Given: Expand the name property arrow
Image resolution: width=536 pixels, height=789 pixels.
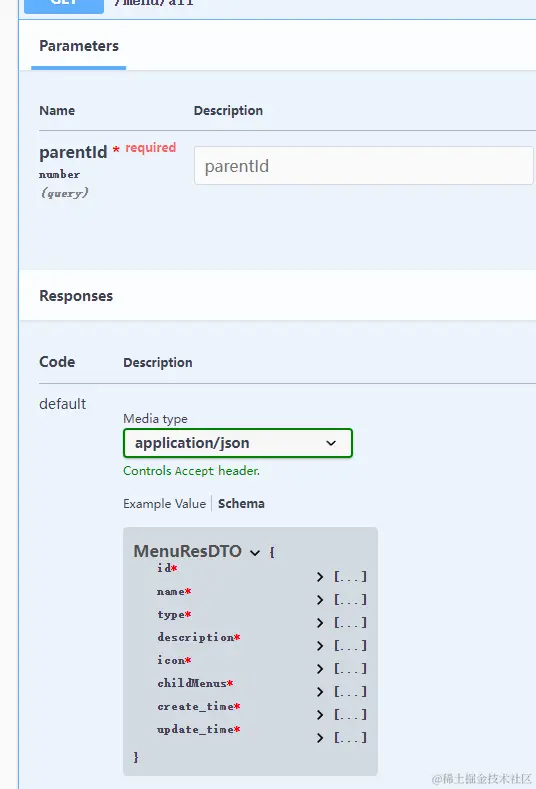Looking at the screenshot, I should (x=320, y=600).
